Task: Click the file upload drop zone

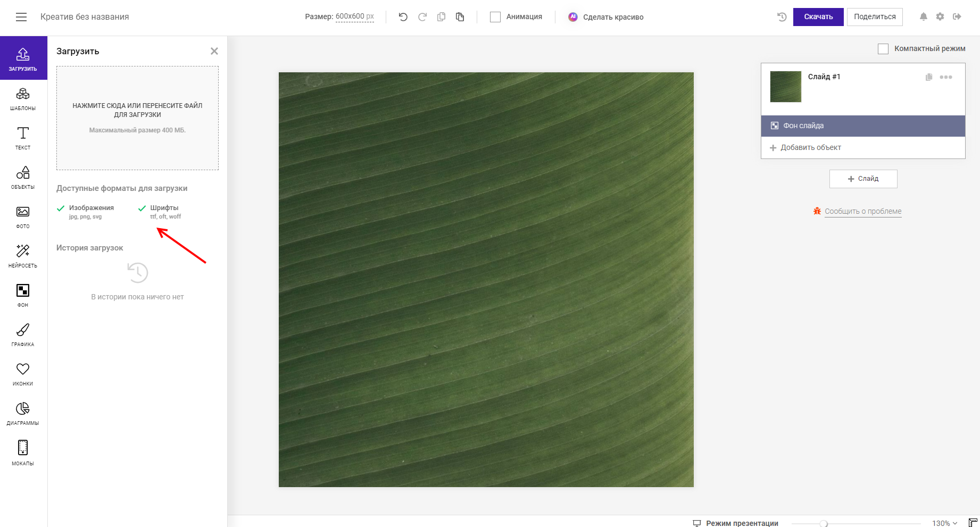Action: coord(137,118)
